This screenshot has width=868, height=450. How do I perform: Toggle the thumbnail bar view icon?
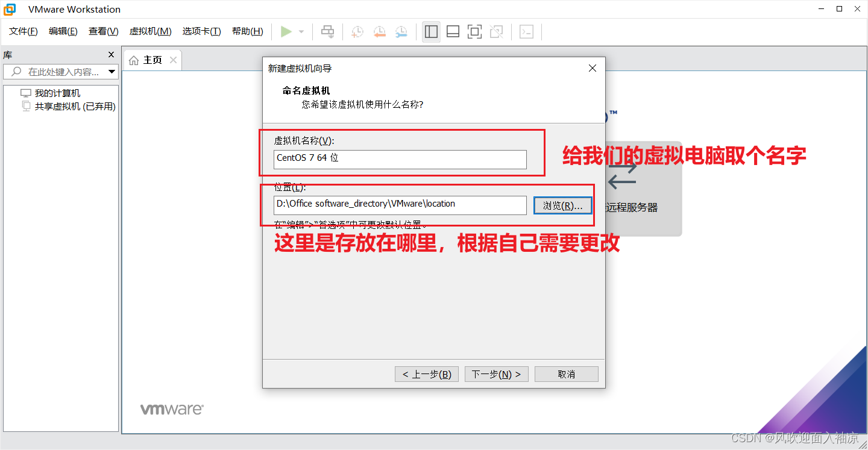click(x=453, y=31)
